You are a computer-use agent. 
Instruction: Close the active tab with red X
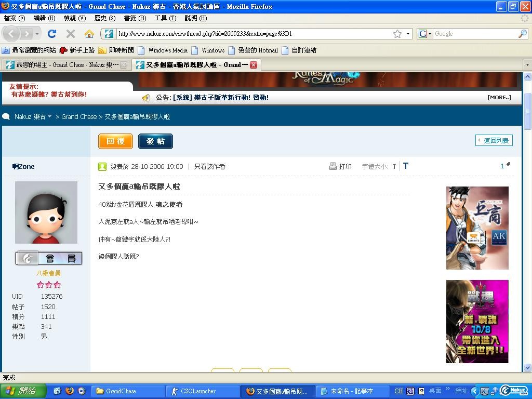pos(254,65)
